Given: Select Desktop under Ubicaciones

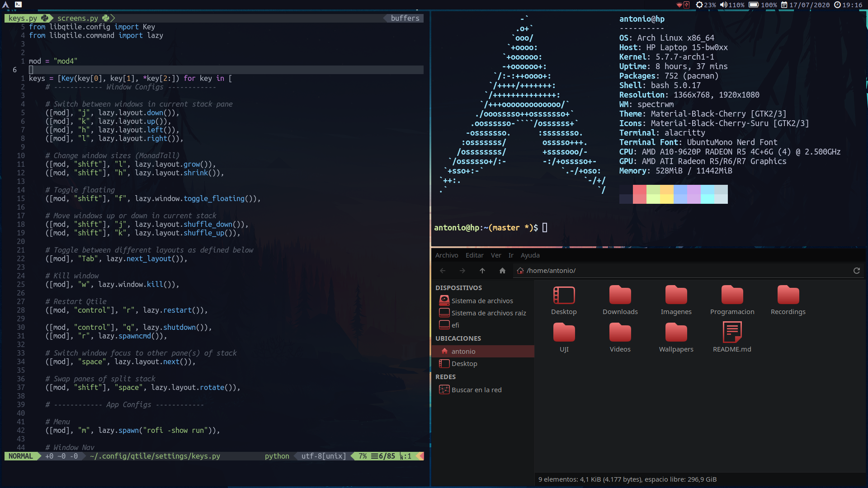Looking at the screenshot, I should [x=464, y=364].
